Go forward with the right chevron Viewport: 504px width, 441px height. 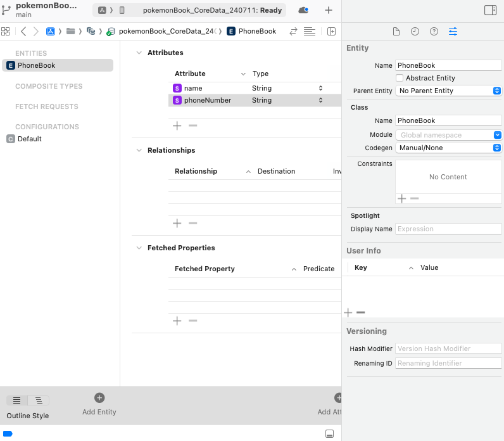35,31
